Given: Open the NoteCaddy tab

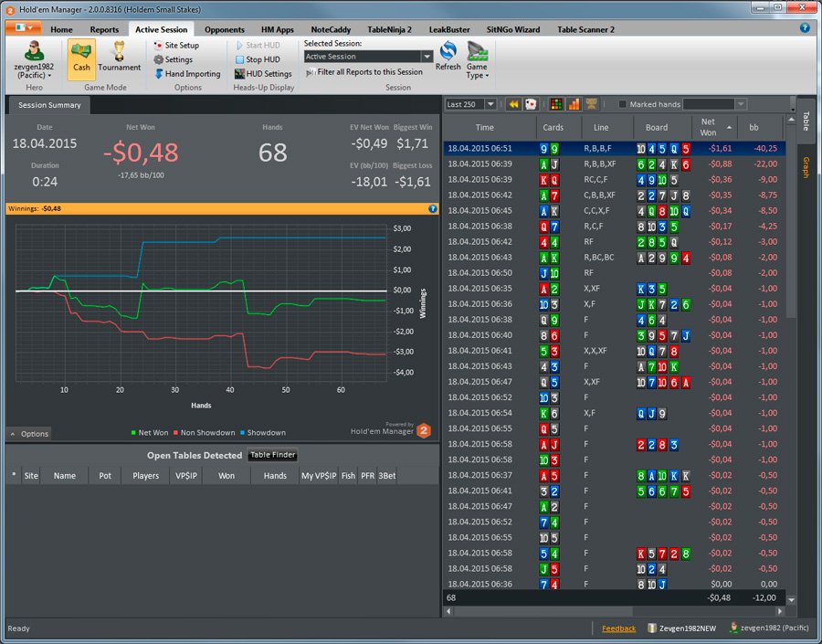Looking at the screenshot, I should point(331,29).
